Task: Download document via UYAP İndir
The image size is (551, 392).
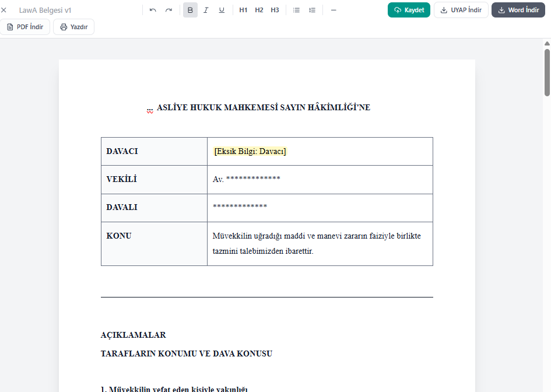Action: (461, 10)
